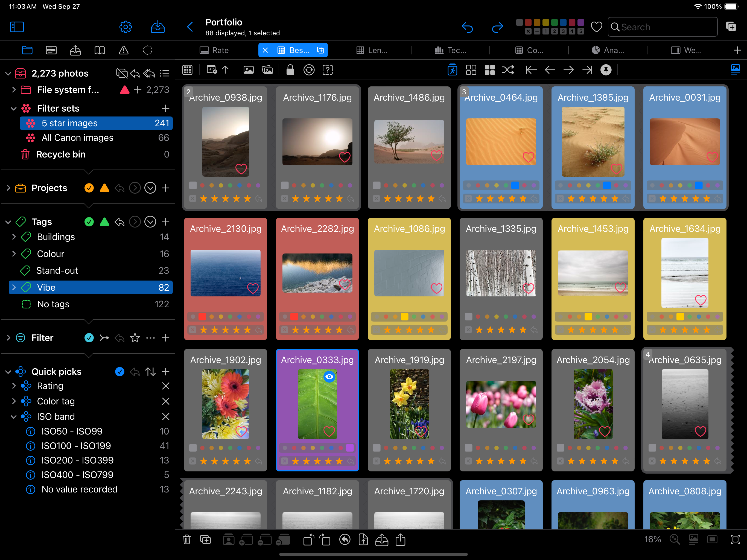Click purple color tag on Archive_0333.jpg
This screenshot has height=560, width=747.
(x=350, y=448)
